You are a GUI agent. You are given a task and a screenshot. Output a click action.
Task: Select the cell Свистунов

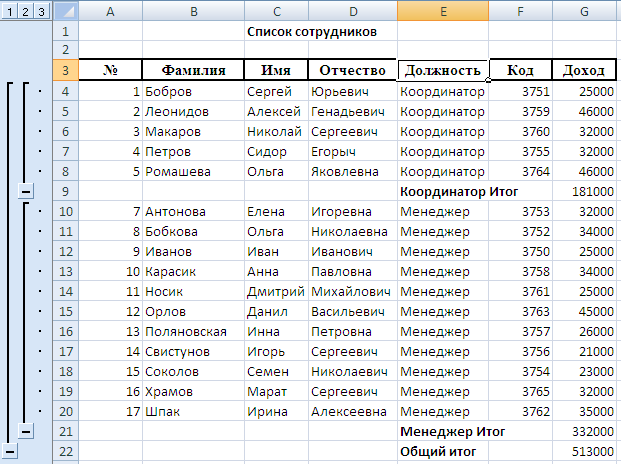click(193, 352)
